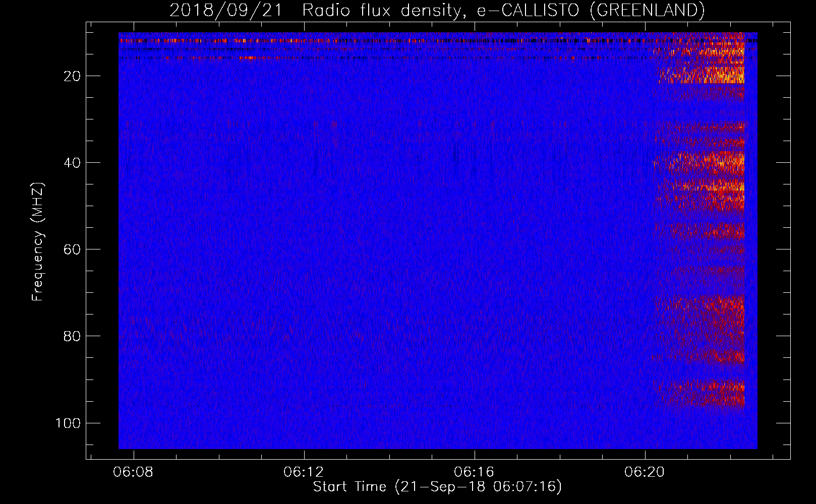
Task: Click the '06:12' time tick label
Action: point(304,472)
